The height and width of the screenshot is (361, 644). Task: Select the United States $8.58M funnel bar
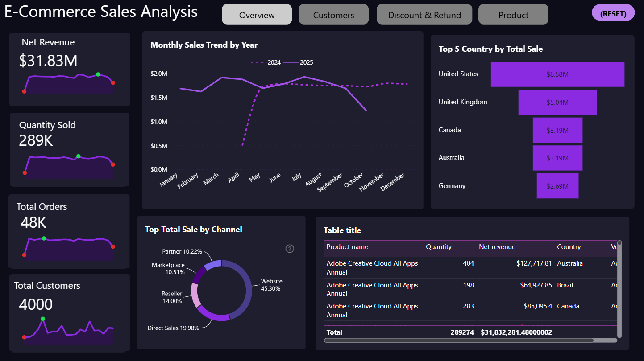pyautogui.click(x=557, y=74)
